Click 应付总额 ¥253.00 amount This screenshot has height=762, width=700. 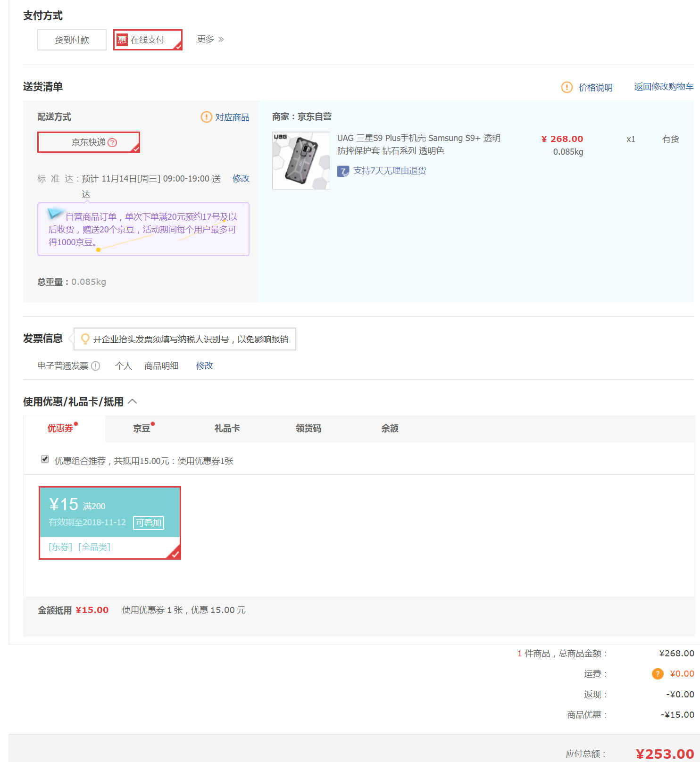665,754
